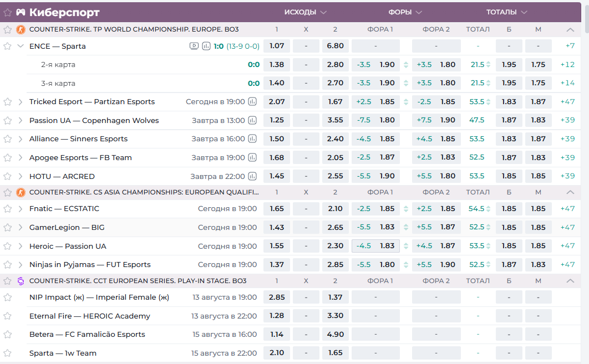The image size is (589, 364).
Task: Click the TP World Championship Counter-Strike icon
Action: coord(21,30)
